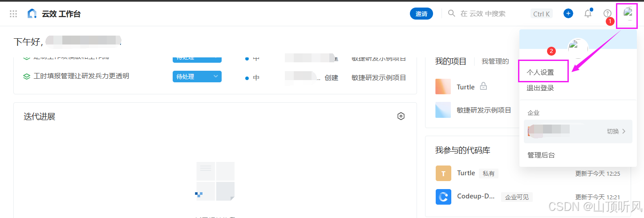Click the 私有 tag on Turtle repository

pyautogui.click(x=489, y=174)
